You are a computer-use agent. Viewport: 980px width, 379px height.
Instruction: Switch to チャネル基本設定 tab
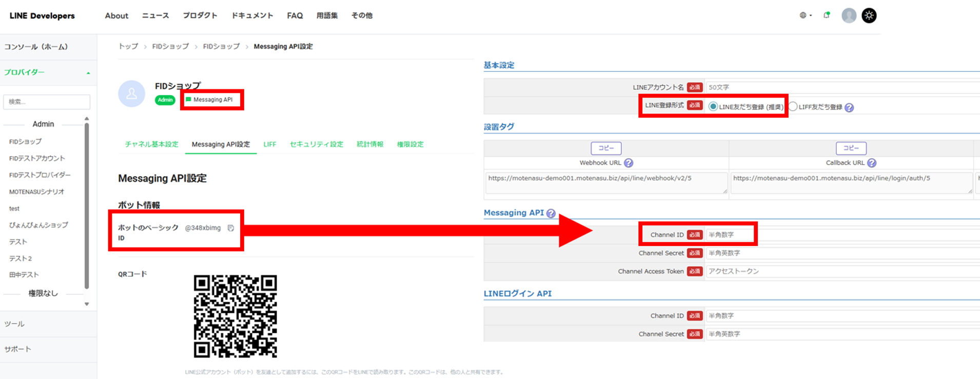[151, 144]
